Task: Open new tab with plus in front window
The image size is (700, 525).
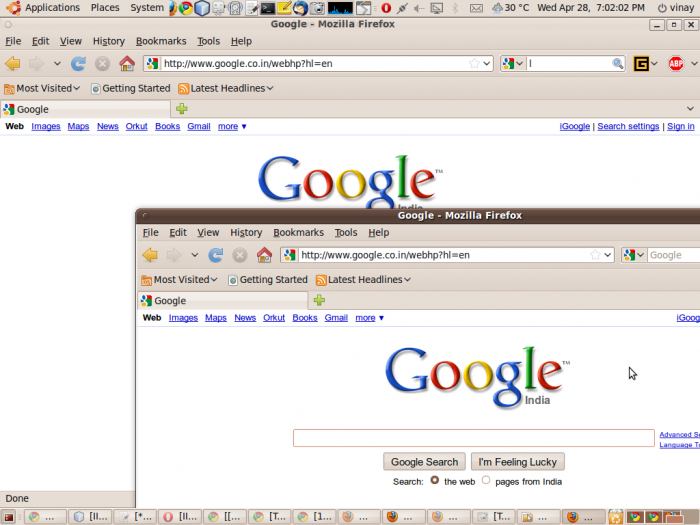Action: pyautogui.click(x=319, y=300)
